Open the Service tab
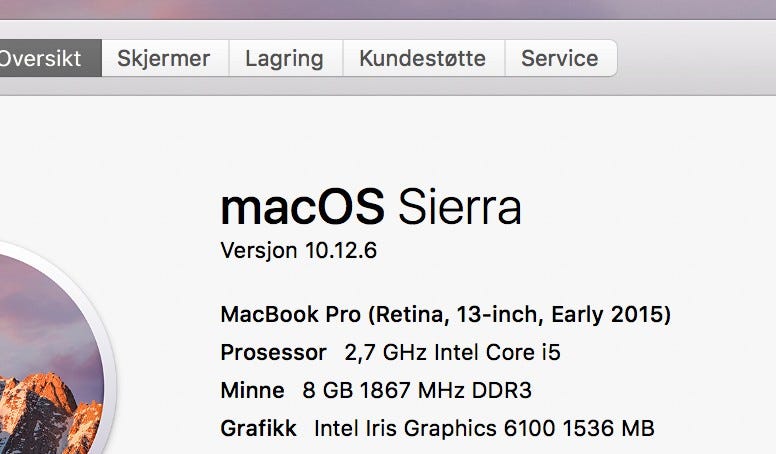The height and width of the screenshot is (454, 776). pos(560,58)
